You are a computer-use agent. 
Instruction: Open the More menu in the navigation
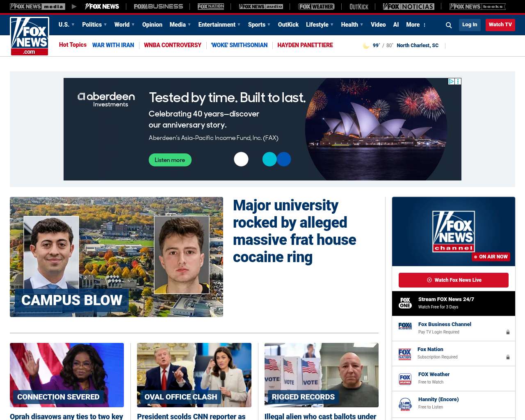416,25
